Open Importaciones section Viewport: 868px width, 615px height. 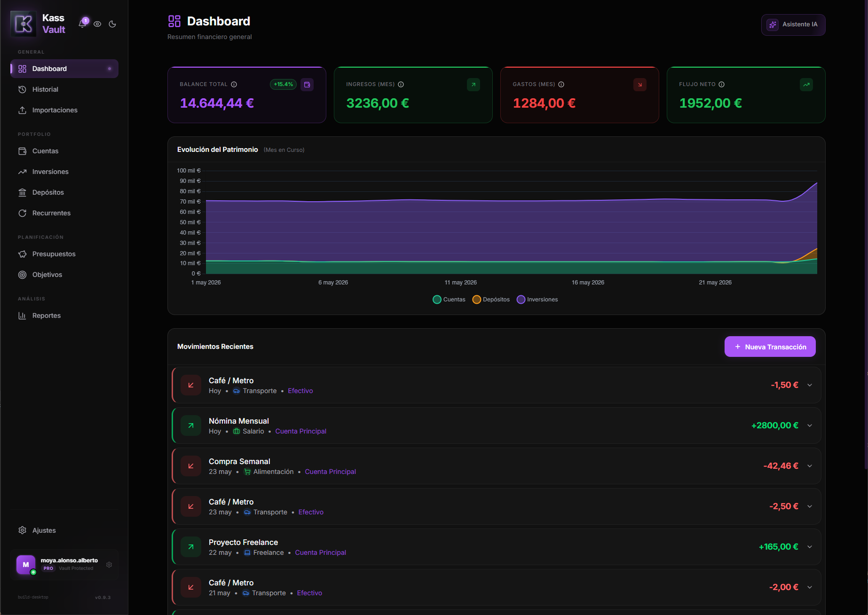coord(64,110)
